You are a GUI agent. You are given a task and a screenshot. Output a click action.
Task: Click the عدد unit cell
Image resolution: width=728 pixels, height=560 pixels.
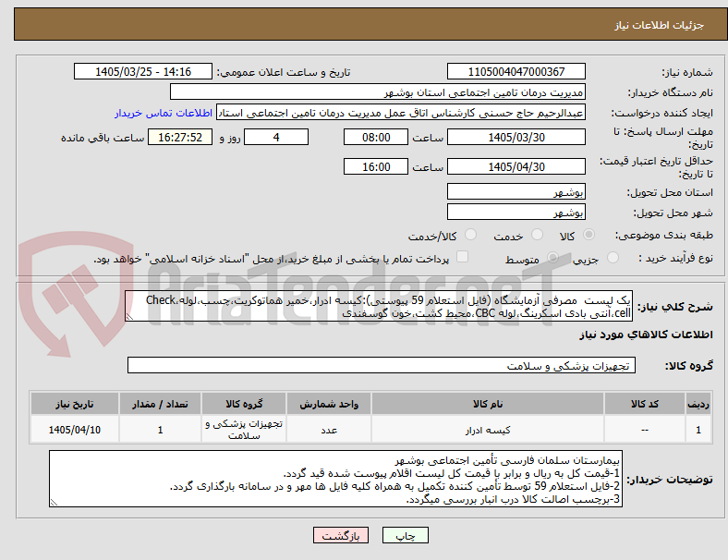tap(329, 430)
